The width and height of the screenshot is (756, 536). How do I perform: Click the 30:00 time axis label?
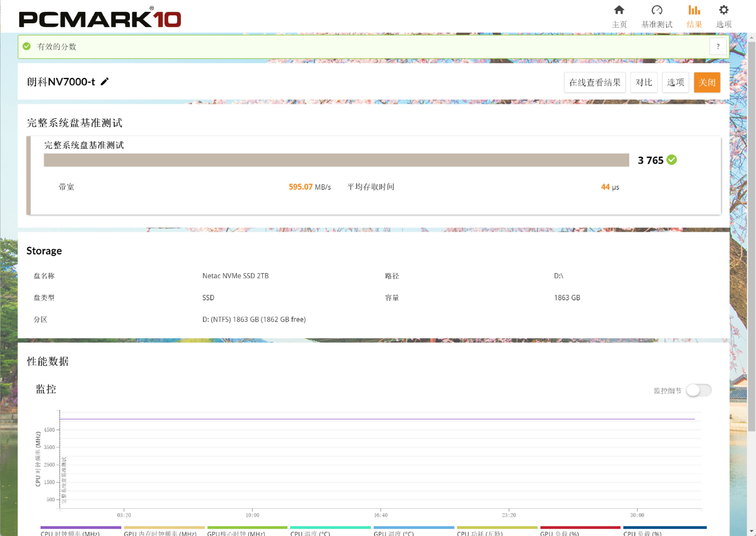coord(637,515)
